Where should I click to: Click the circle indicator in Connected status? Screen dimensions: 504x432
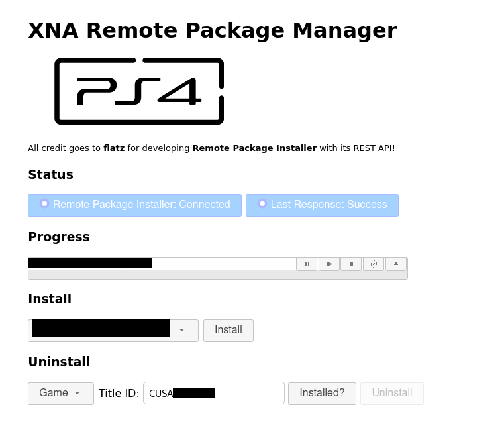(44, 203)
